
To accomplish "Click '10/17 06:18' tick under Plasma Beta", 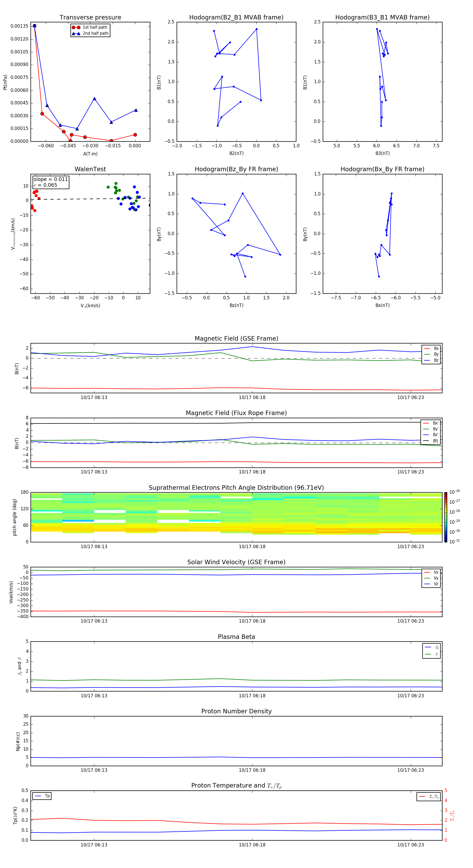I will click(x=252, y=696).
